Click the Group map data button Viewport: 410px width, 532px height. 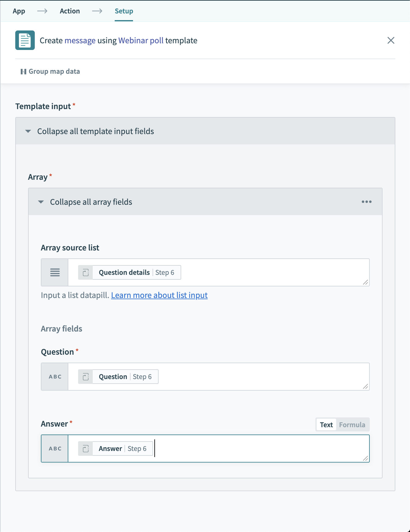click(54, 72)
